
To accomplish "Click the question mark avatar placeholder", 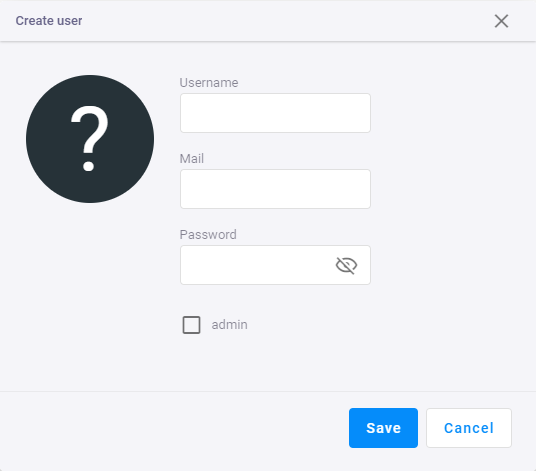I will (90, 139).
